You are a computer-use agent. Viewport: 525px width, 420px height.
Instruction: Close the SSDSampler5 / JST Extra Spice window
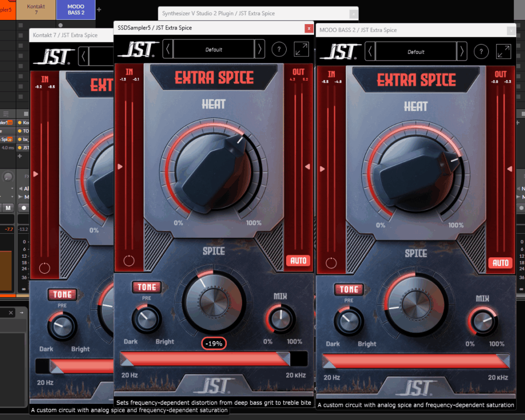click(x=309, y=28)
